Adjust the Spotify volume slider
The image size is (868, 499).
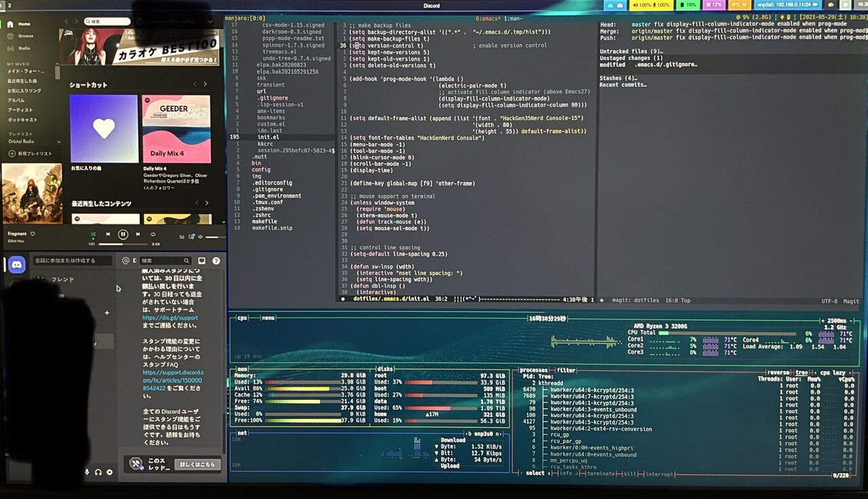[x=214, y=237]
